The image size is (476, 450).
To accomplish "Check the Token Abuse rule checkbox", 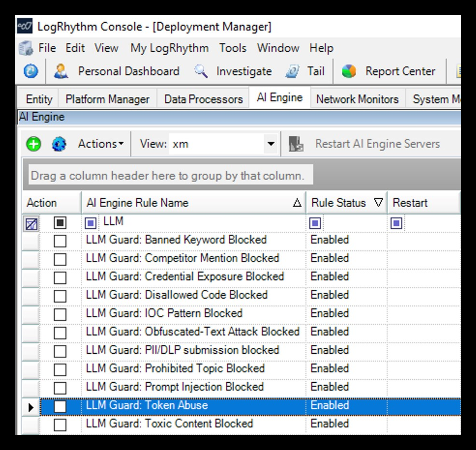I will [60, 406].
